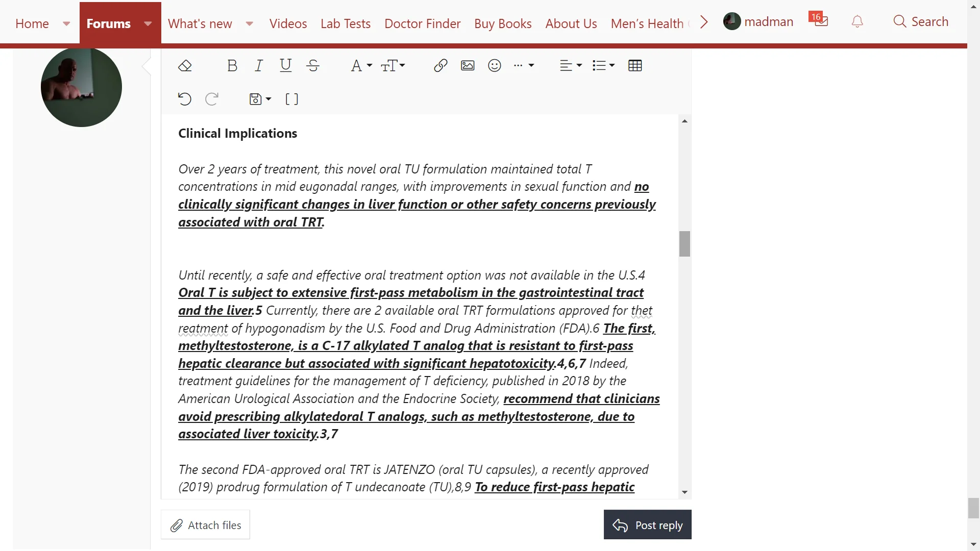The width and height of the screenshot is (980, 551).
Task: Click the editor scrollbar up arrow
Action: 684,121
